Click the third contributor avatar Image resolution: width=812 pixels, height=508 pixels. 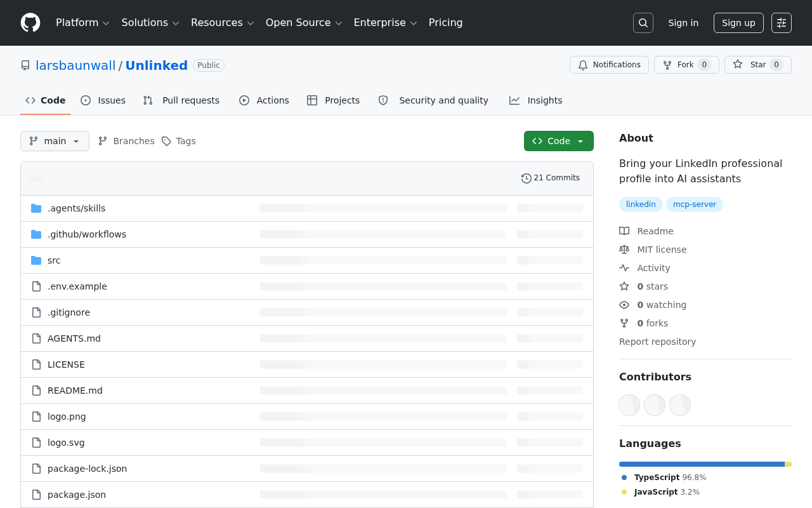[x=680, y=405]
